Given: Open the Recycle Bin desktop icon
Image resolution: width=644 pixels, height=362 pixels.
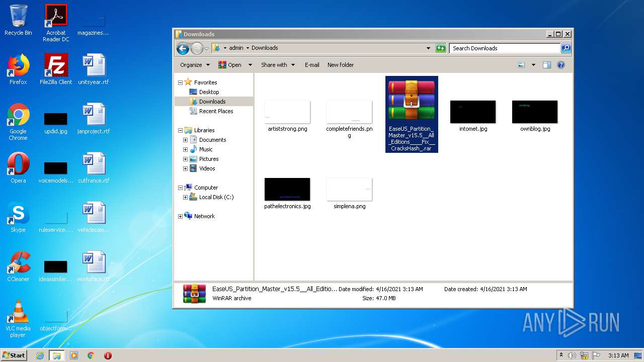Looking at the screenshot, I should [18, 20].
